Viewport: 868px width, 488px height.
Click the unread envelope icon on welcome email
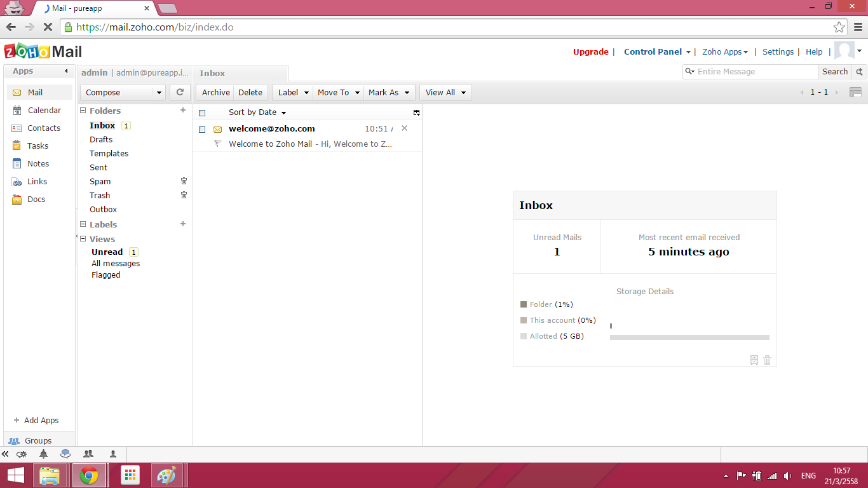(217, 129)
